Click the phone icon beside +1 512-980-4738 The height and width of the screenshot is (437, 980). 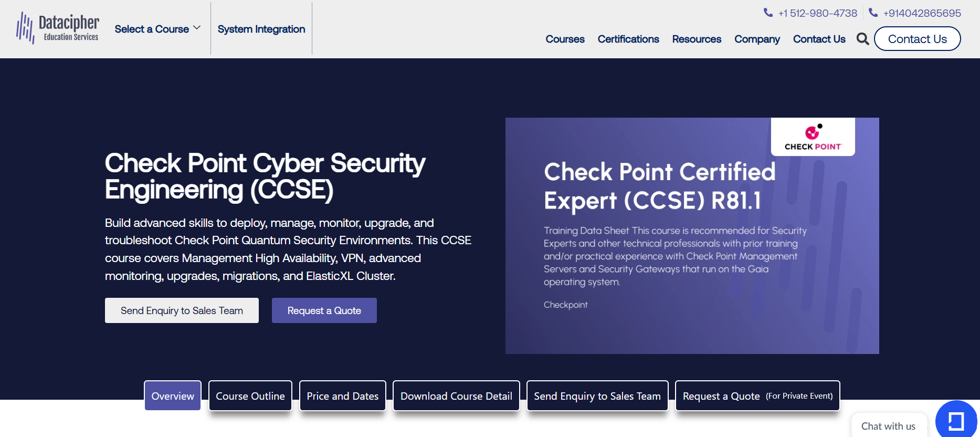tap(768, 13)
